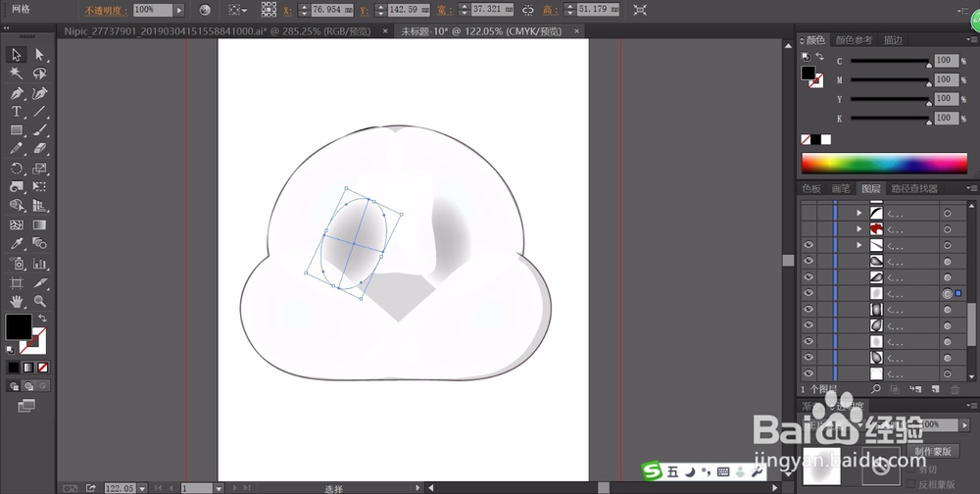Screen dimensions: 980x494
Task: Switch to the 路径查找器 tab
Action: coord(913,188)
